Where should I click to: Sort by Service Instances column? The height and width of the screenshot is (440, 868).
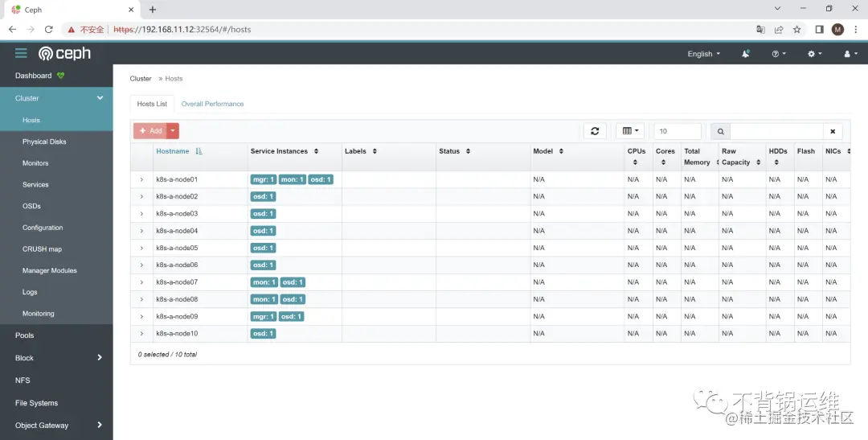[x=284, y=151]
